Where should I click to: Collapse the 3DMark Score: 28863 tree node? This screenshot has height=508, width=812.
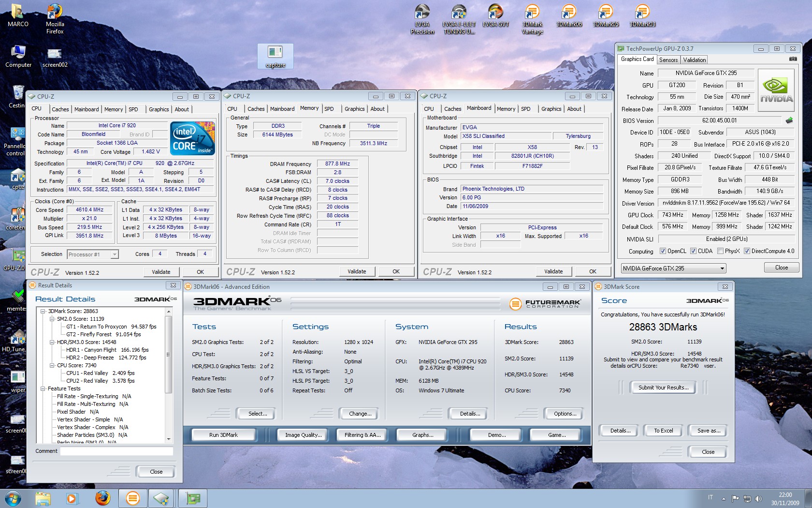(x=43, y=311)
